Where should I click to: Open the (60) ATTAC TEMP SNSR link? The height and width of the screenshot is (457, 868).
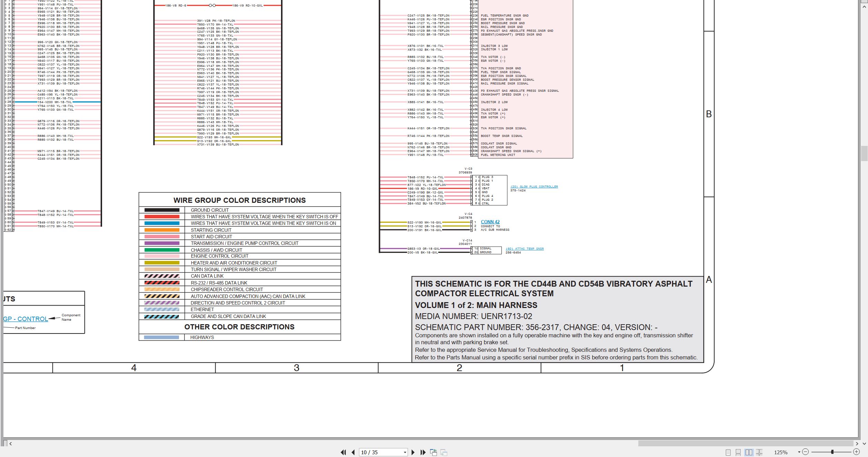point(525,249)
